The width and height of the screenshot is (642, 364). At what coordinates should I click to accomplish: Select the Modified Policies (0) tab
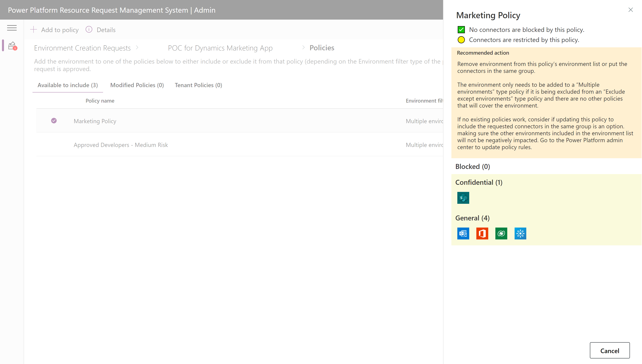(x=137, y=85)
